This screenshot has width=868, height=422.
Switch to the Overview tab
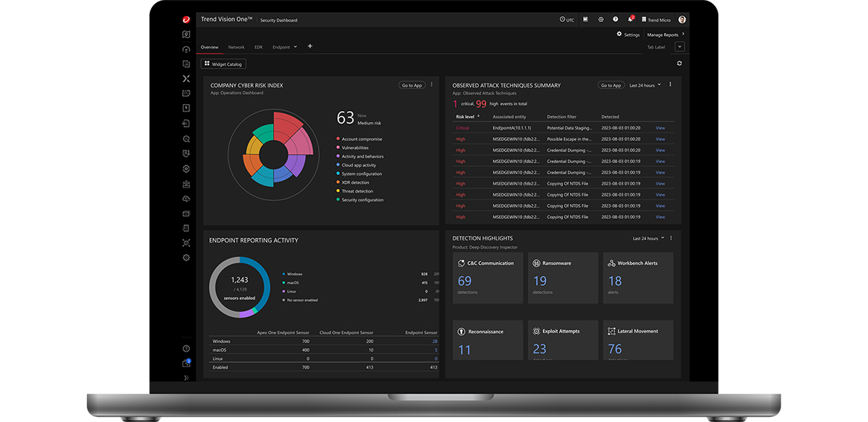point(210,47)
